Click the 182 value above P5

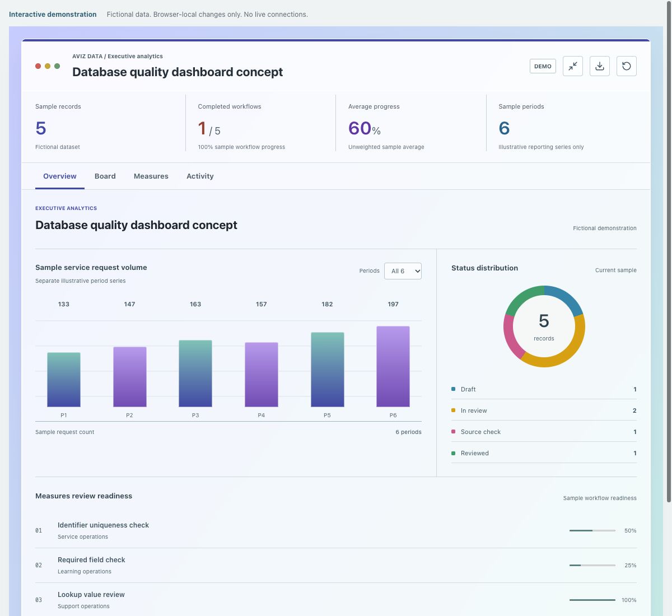coord(327,304)
